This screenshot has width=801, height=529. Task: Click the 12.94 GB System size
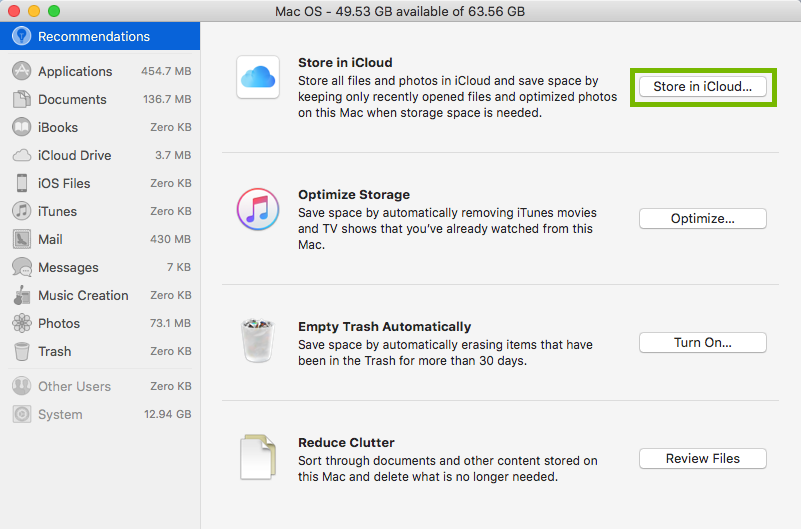click(x=168, y=414)
